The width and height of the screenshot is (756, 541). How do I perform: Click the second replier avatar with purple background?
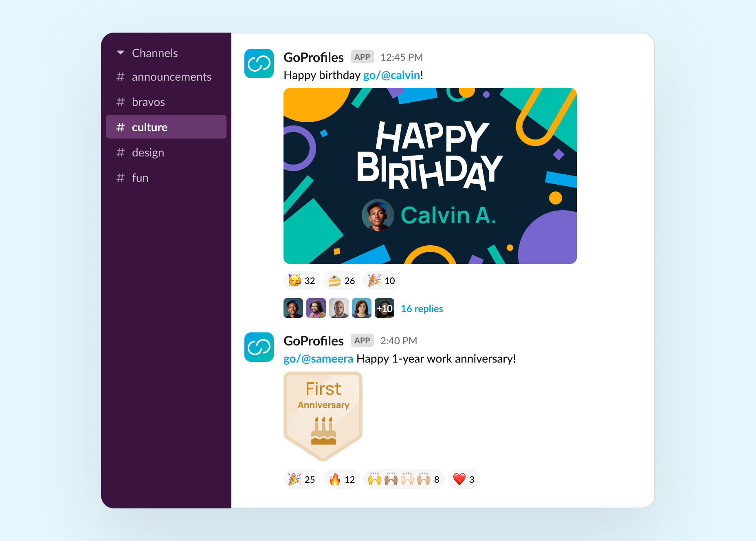coord(316,308)
